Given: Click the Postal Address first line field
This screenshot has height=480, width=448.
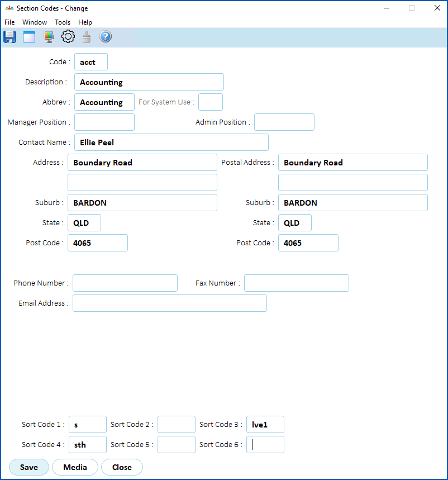Looking at the screenshot, I should pos(353,163).
